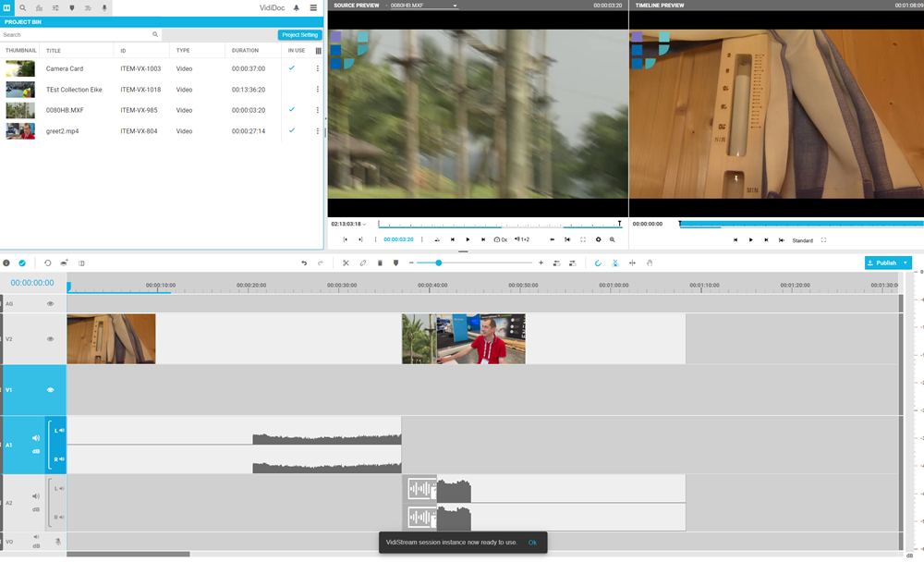
Task: Open the magnifier search icon in top toolbar
Action: [x=22, y=7]
